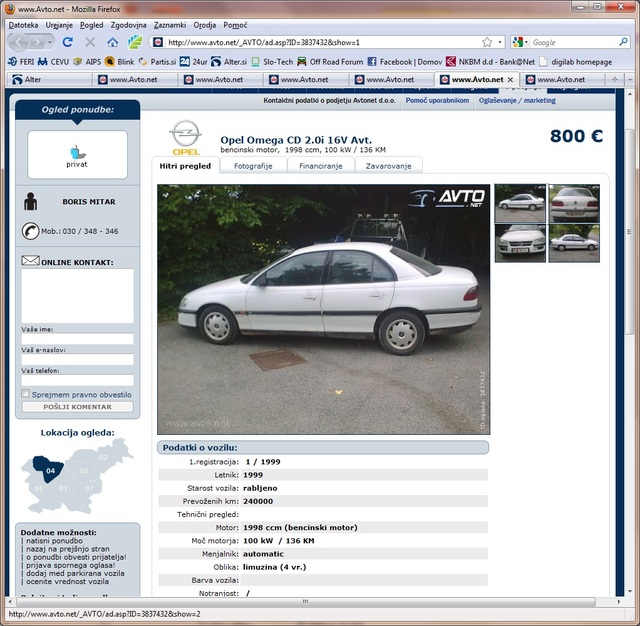Screen dimensions: 640x626
Task: Open the AIPS bookmark
Action: pyautogui.click(x=87, y=62)
